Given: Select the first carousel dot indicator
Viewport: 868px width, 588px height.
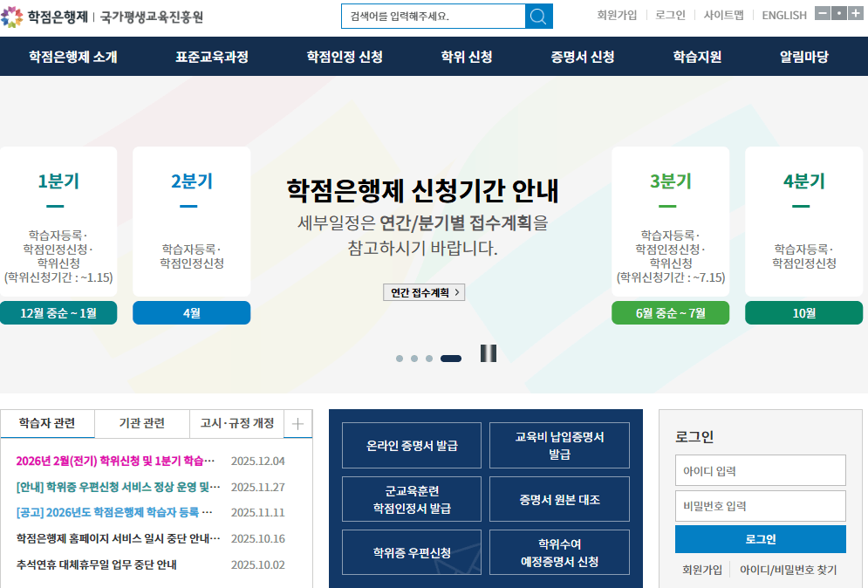Looking at the screenshot, I should (x=400, y=358).
